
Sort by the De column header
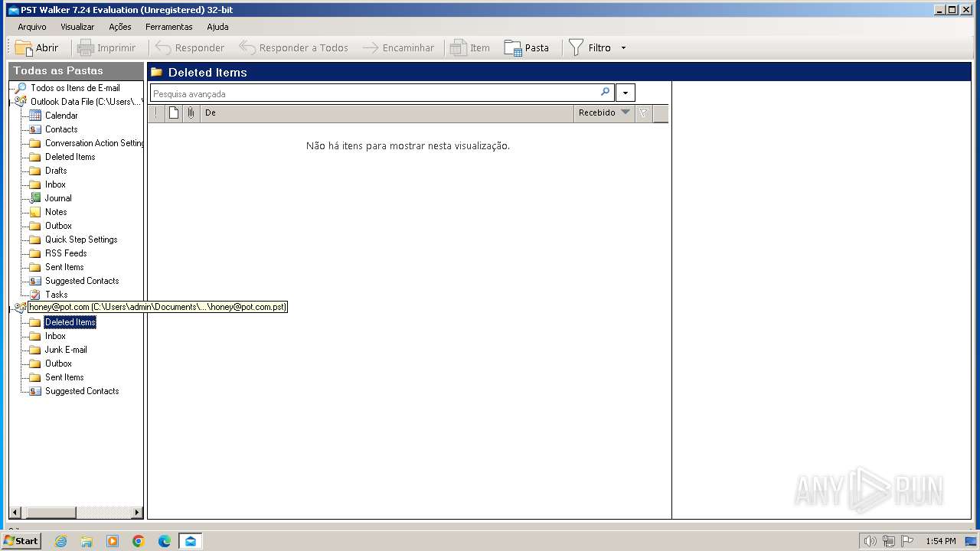point(387,113)
